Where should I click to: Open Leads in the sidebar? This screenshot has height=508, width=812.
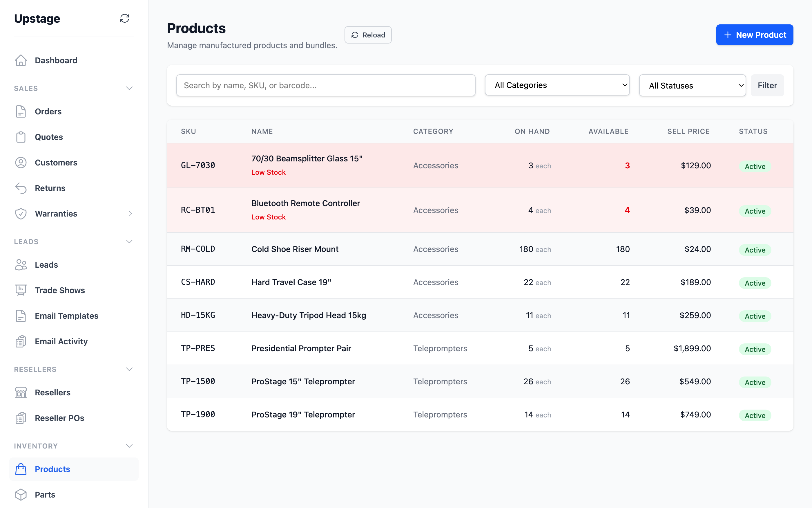coord(74,265)
